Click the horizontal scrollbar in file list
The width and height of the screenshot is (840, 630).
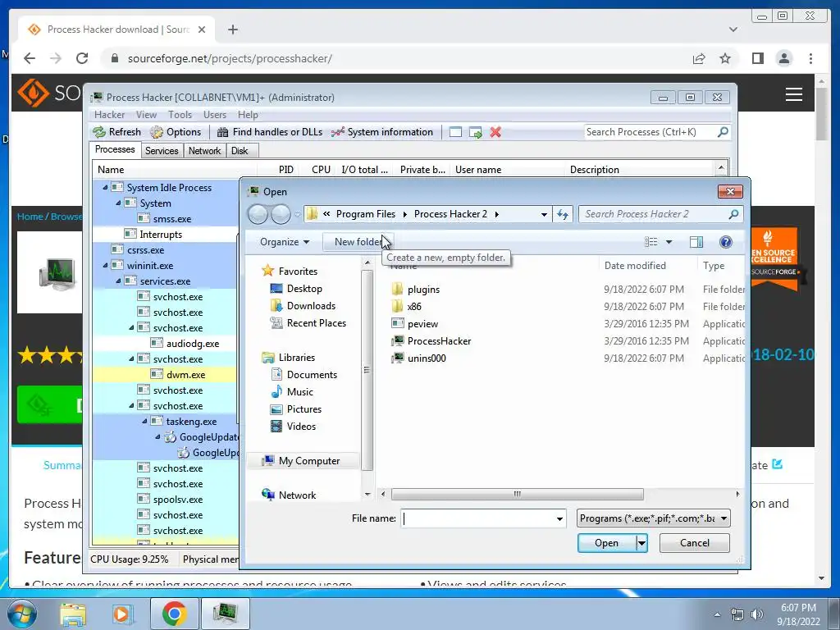point(517,494)
